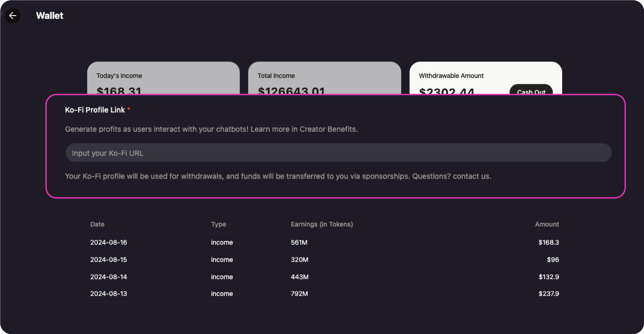Click the 443M earnings value
This screenshot has height=334, width=644.
(x=300, y=277)
